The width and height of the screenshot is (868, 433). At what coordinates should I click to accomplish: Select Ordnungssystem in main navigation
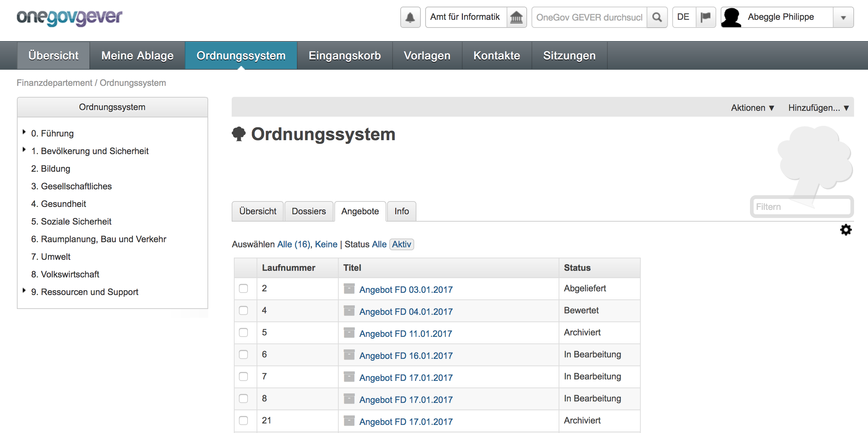[x=241, y=55]
